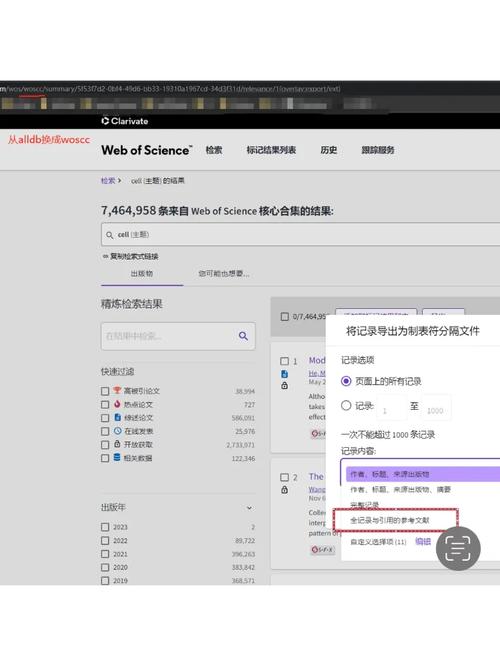
Task: Click the clock icon for 在线发表
Action: pyautogui.click(x=118, y=431)
